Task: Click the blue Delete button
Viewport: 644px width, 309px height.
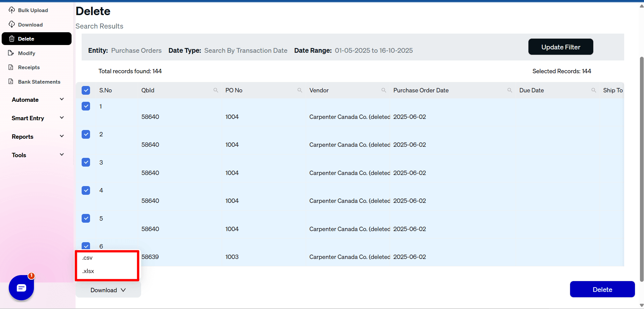Action: [x=602, y=289]
